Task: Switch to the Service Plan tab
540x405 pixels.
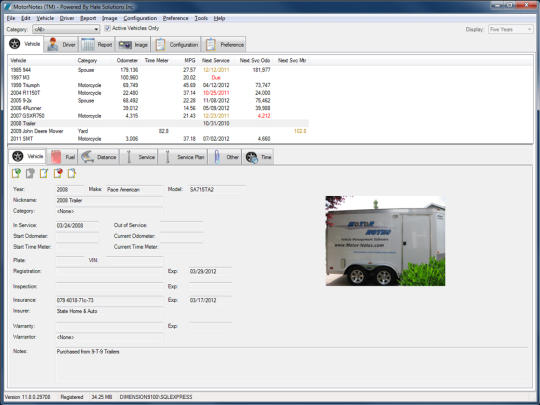Action: [183, 157]
